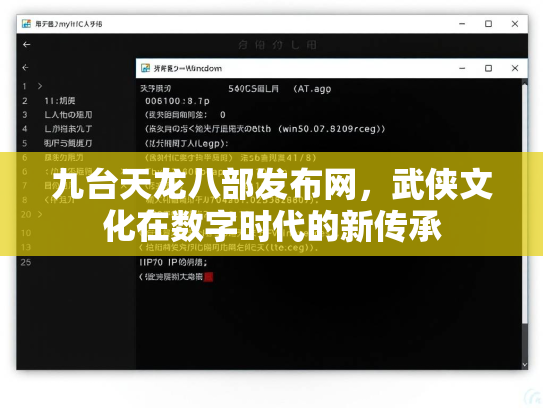Maximize the outer window
The image size is (543, 408).
point(488,24)
